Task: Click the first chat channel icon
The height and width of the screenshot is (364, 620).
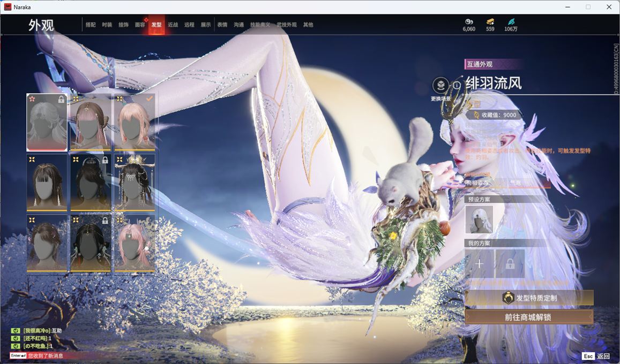Action: [16, 331]
